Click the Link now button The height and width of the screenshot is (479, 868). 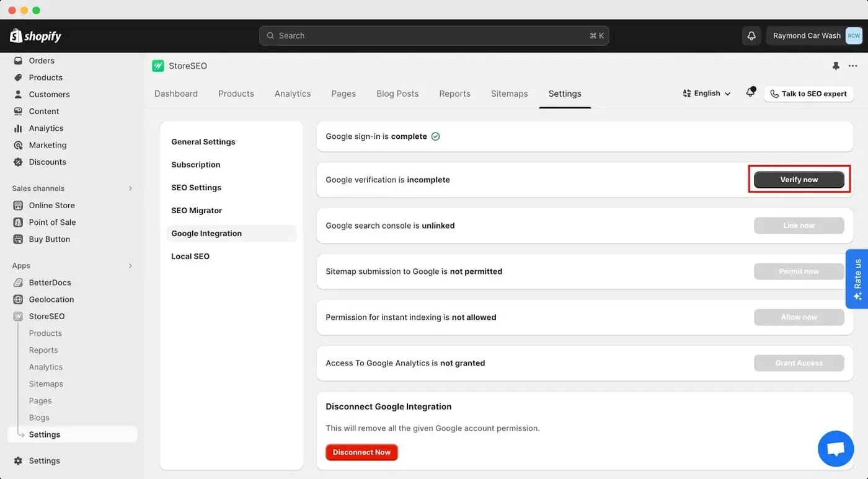(x=799, y=226)
